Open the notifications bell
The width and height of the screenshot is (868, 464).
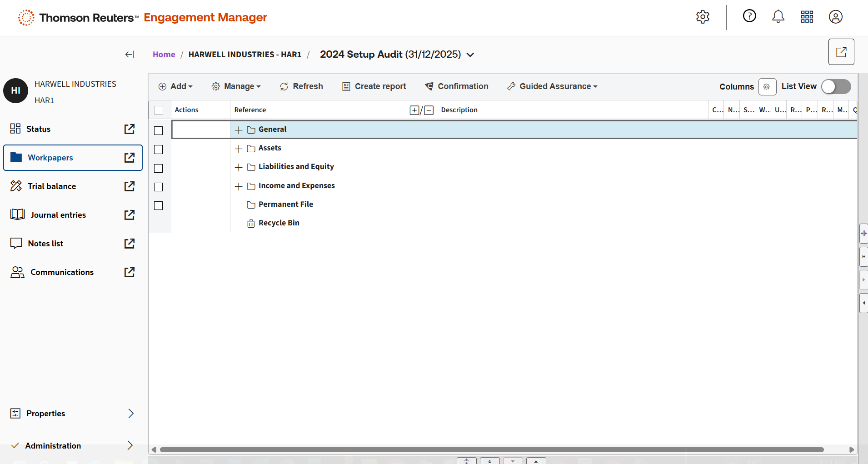pyautogui.click(x=778, y=17)
